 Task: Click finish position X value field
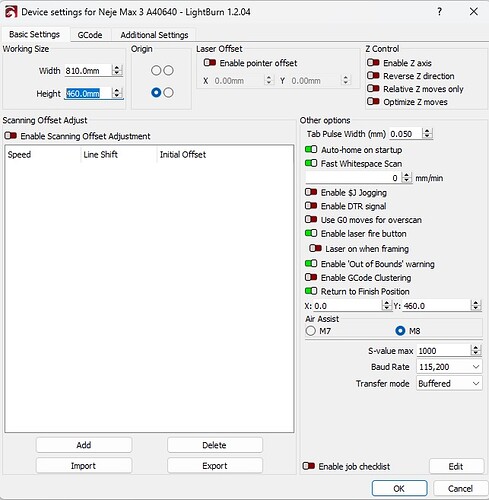tap(347, 305)
